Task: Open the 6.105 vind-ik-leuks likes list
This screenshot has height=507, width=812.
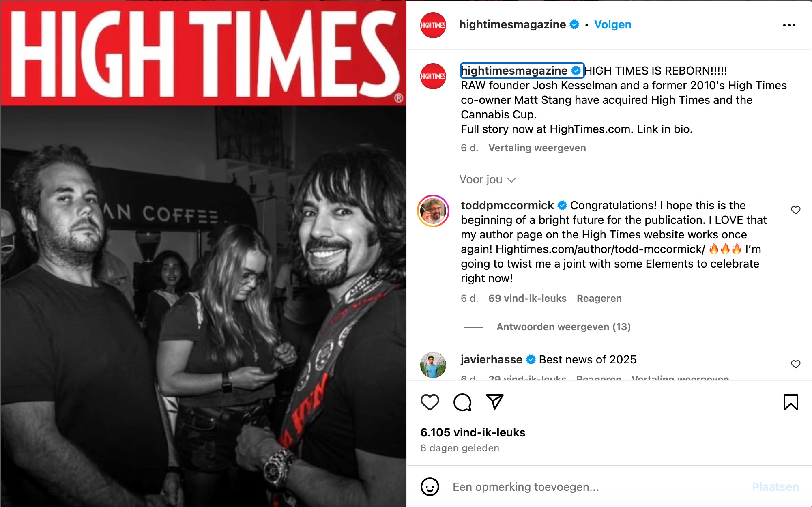Action: click(473, 432)
